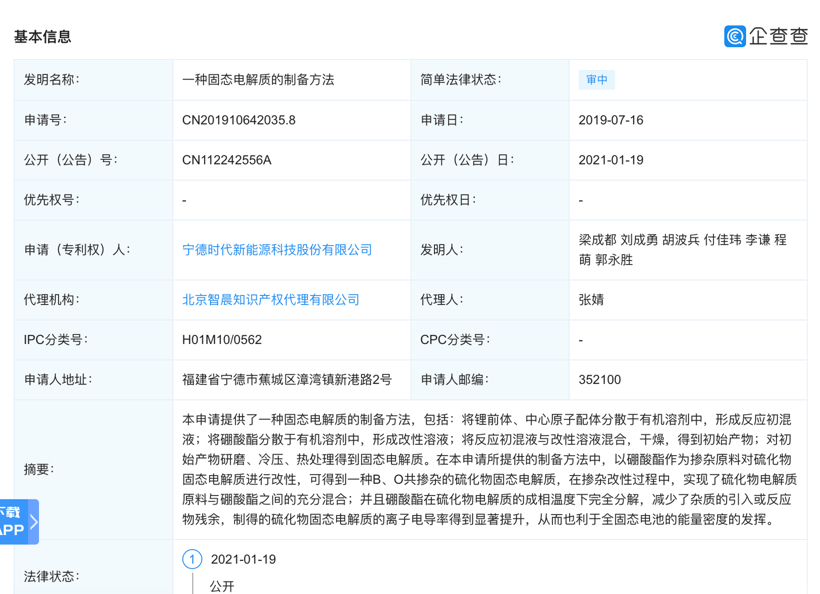
Task: Click the abstract paragraph text
Action: click(489, 470)
